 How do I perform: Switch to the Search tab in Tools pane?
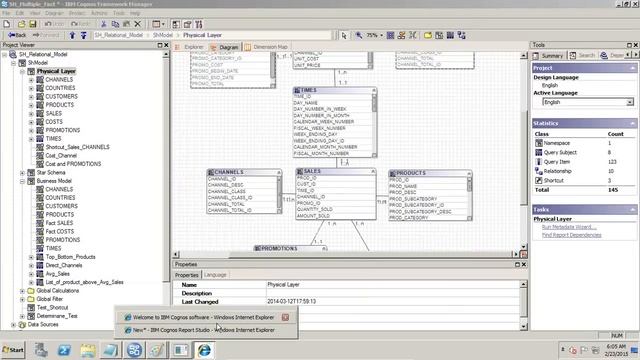click(x=582, y=55)
